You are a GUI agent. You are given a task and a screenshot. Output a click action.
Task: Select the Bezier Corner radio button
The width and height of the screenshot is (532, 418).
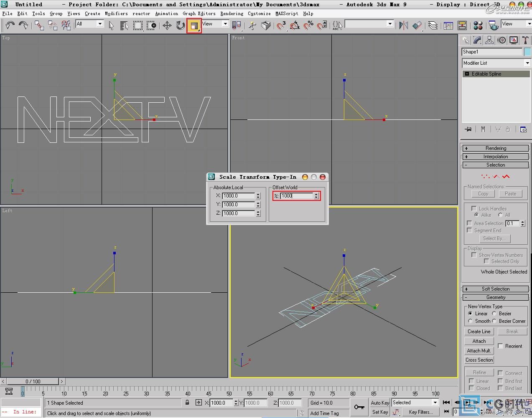(x=494, y=321)
